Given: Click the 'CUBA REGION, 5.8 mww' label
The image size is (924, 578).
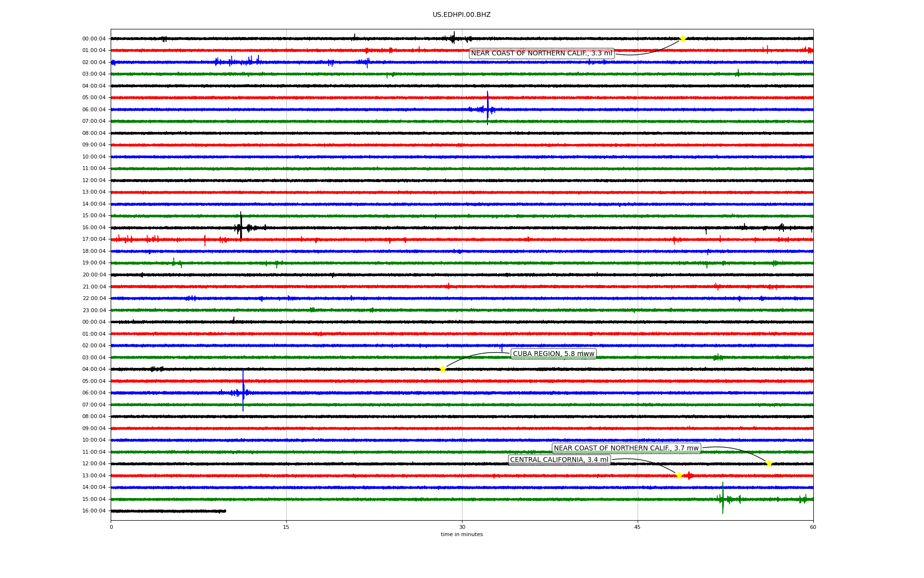Looking at the screenshot, I should 553,354.
